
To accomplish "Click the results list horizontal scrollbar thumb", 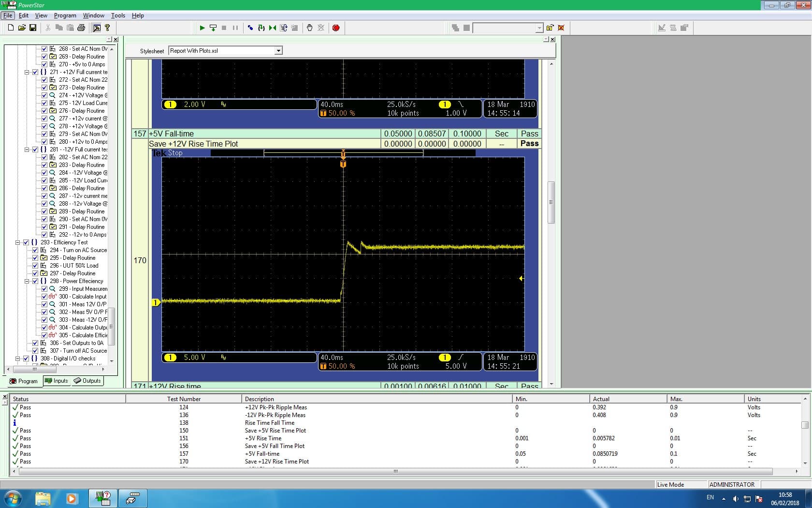I will point(395,471).
